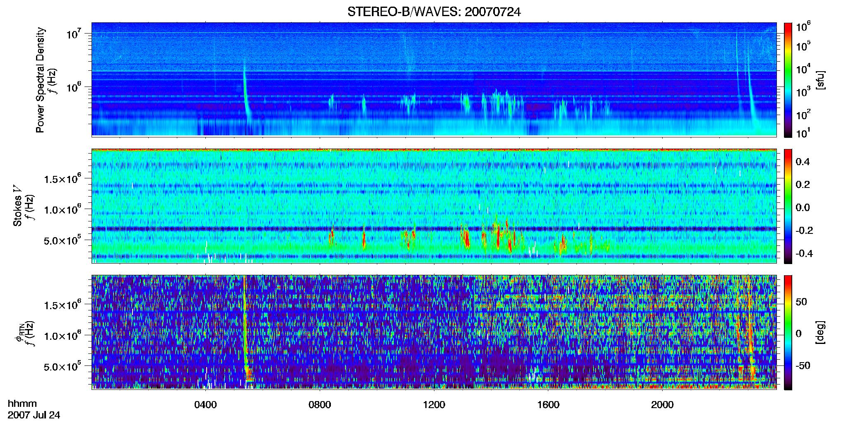Click the sfu power spectral density colorbar
This screenshot has width=868, height=447.
(788, 80)
